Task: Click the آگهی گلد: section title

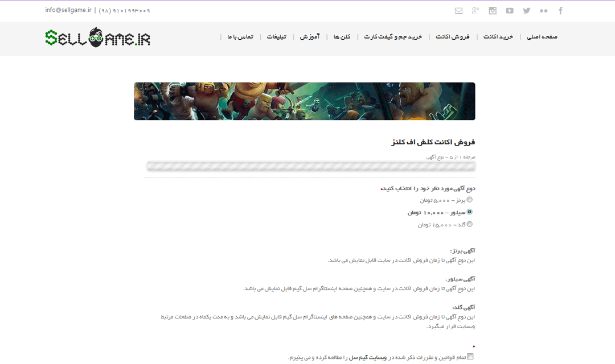Action: tap(464, 308)
